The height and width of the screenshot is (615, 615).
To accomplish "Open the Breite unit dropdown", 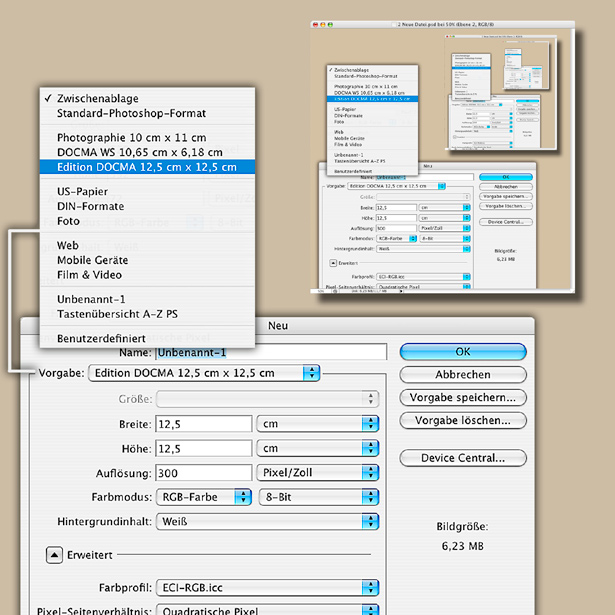I will pyautogui.click(x=317, y=423).
